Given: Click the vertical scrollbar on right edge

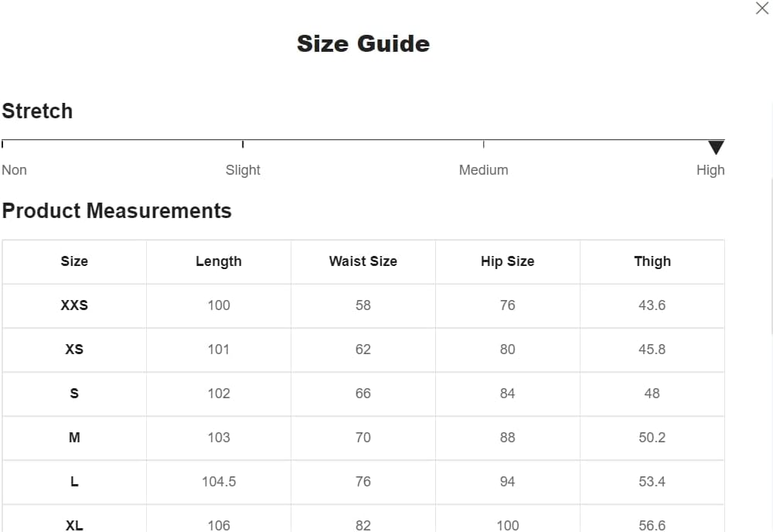Looking at the screenshot, I should pos(771,257).
